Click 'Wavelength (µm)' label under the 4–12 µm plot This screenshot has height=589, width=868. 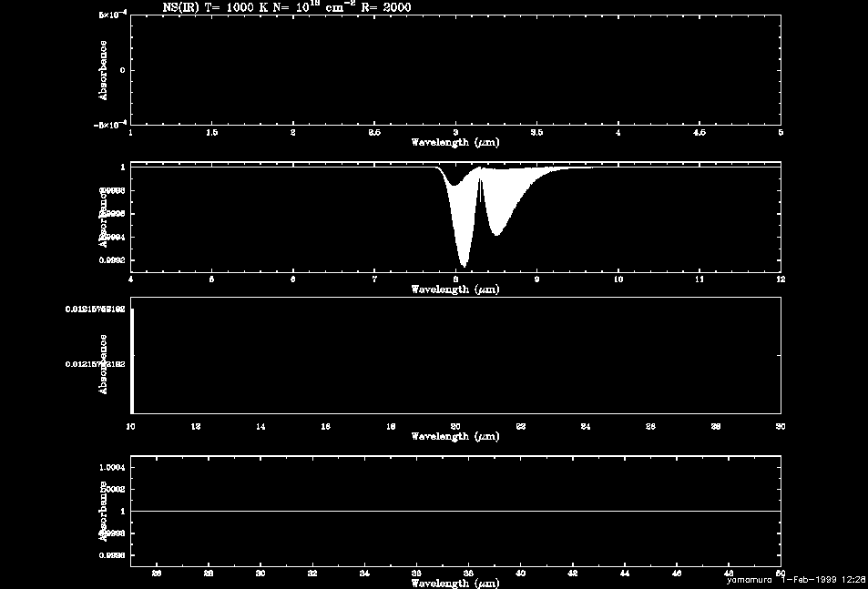pos(455,289)
